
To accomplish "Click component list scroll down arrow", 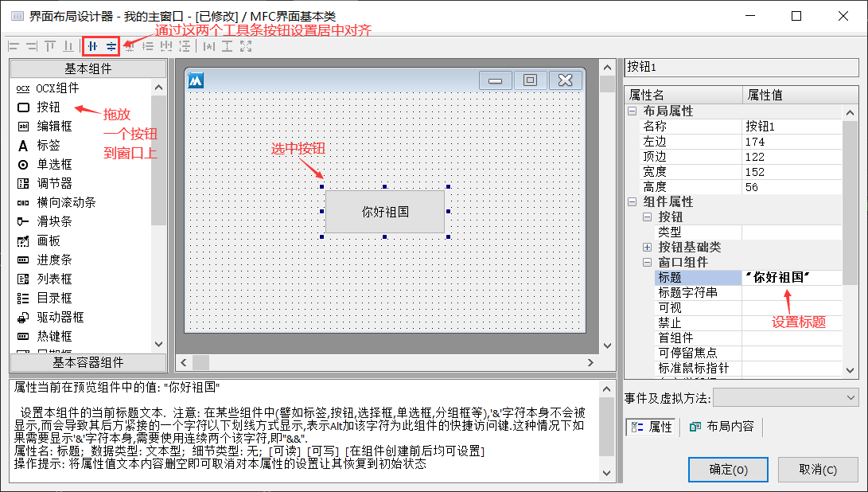I will (x=159, y=344).
